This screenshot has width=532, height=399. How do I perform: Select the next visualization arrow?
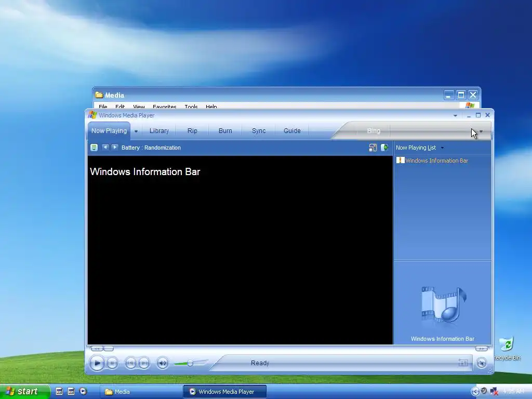point(114,147)
